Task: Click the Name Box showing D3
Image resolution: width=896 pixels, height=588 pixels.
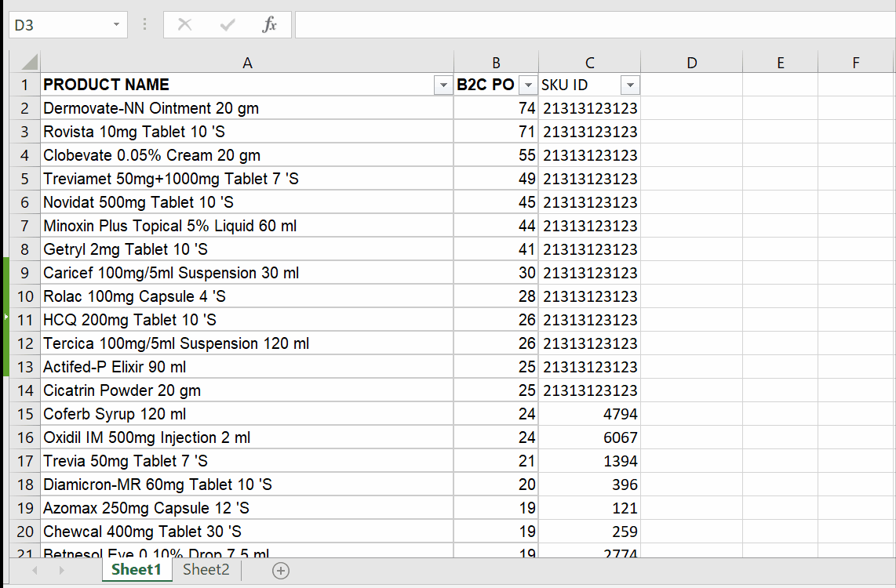Action: (x=59, y=24)
